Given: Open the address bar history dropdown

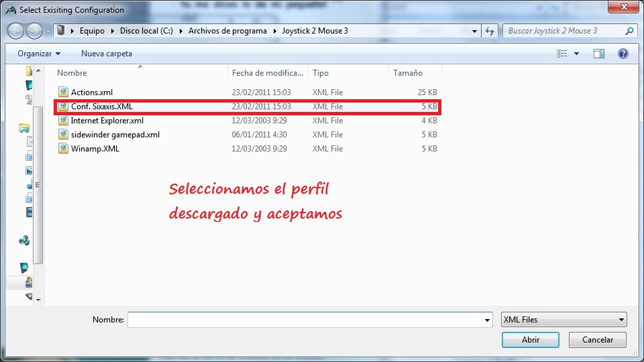Looking at the screenshot, I should click(474, 31).
